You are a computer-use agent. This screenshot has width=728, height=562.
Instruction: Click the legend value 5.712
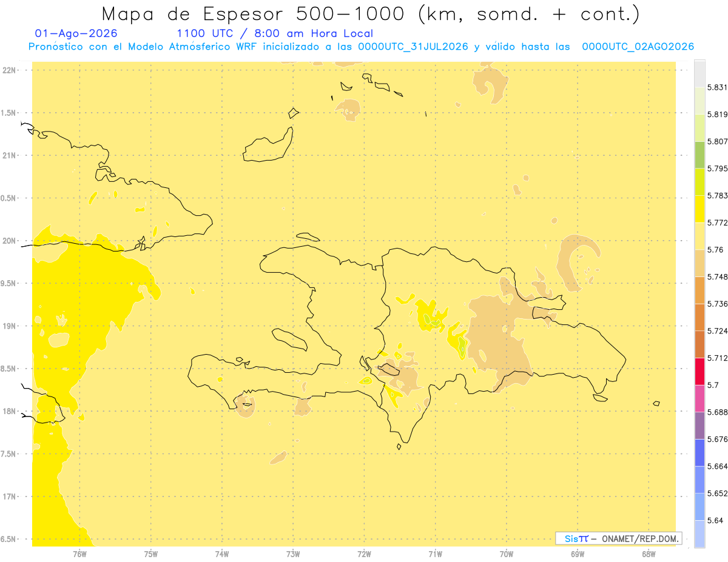[x=717, y=358]
